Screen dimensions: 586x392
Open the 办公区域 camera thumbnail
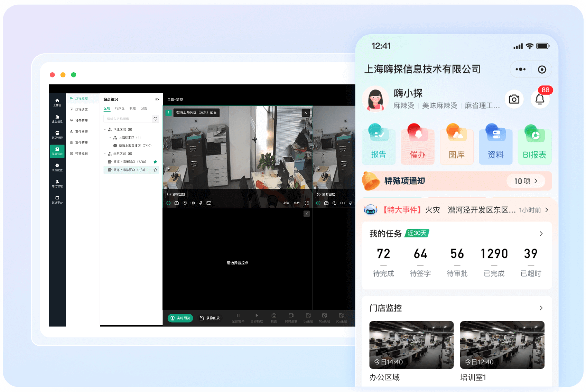411,345
